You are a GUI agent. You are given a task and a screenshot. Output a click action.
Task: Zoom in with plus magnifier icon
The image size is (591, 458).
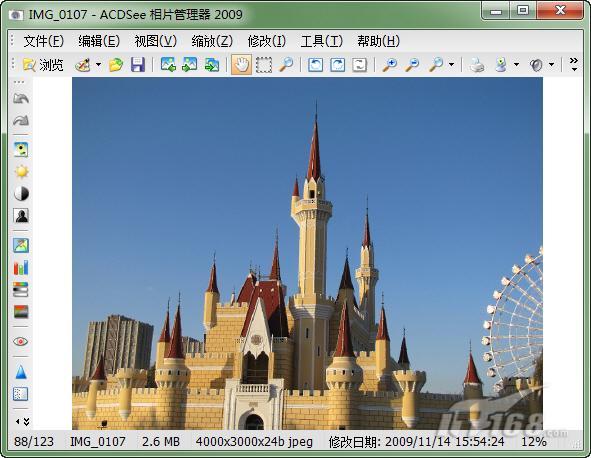click(x=389, y=65)
